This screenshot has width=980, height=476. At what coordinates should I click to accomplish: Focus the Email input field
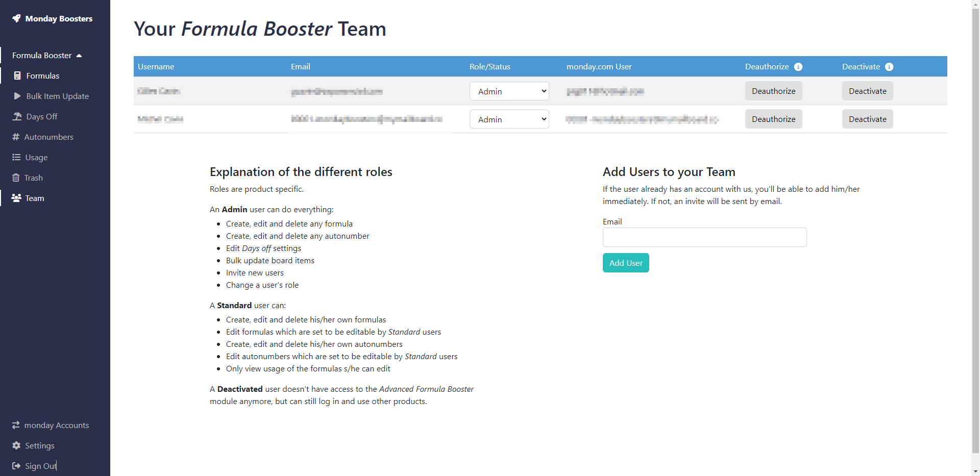coord(704,237)
